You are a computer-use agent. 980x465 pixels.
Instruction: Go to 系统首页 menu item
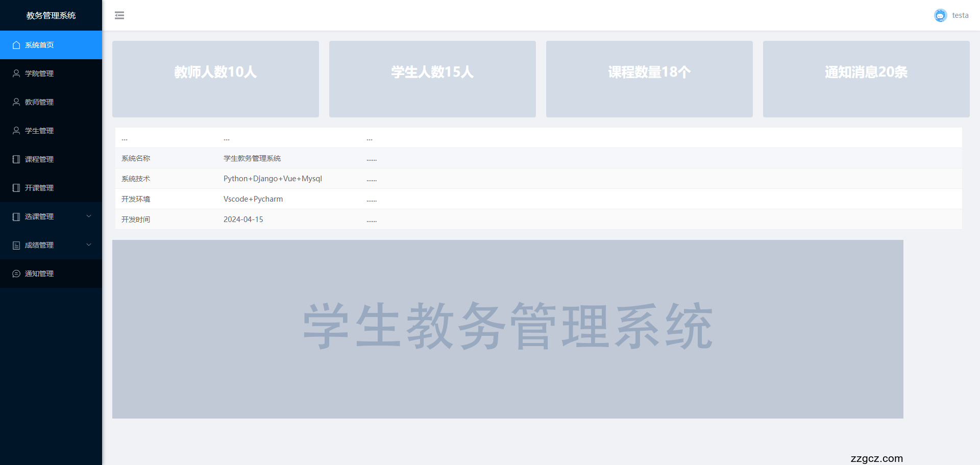point(39,45)
